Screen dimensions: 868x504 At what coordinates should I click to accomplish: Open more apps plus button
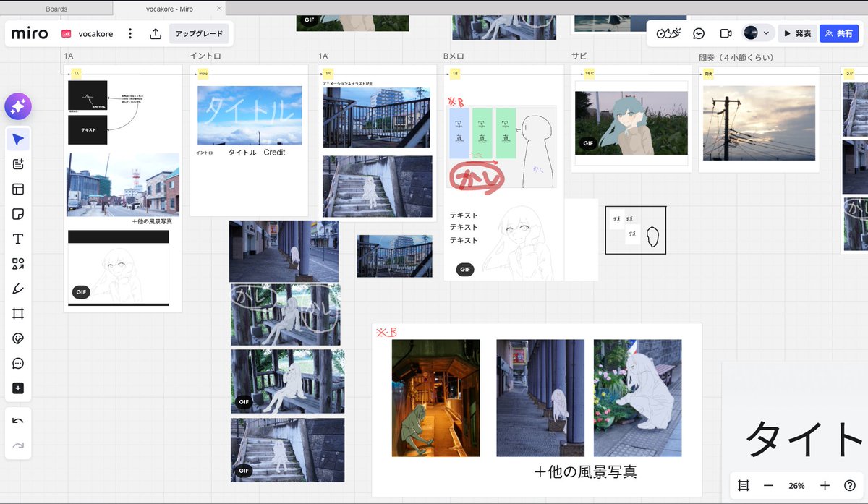18,388
